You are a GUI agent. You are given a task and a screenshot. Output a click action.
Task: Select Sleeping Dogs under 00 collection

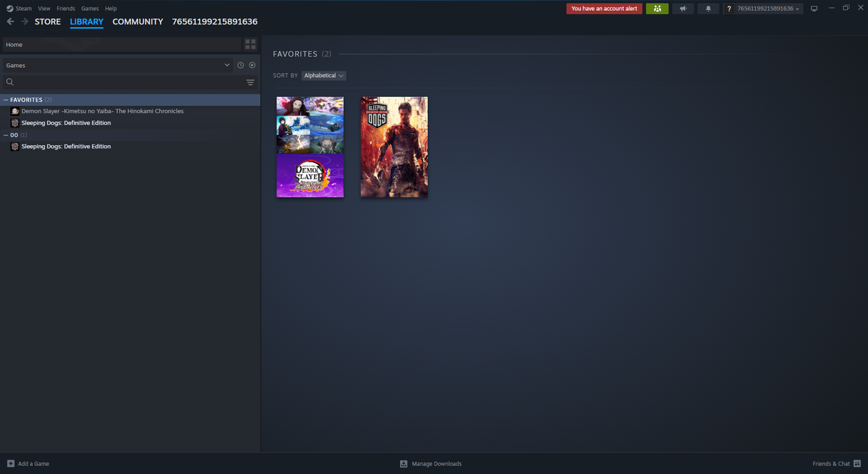point(66,146)
